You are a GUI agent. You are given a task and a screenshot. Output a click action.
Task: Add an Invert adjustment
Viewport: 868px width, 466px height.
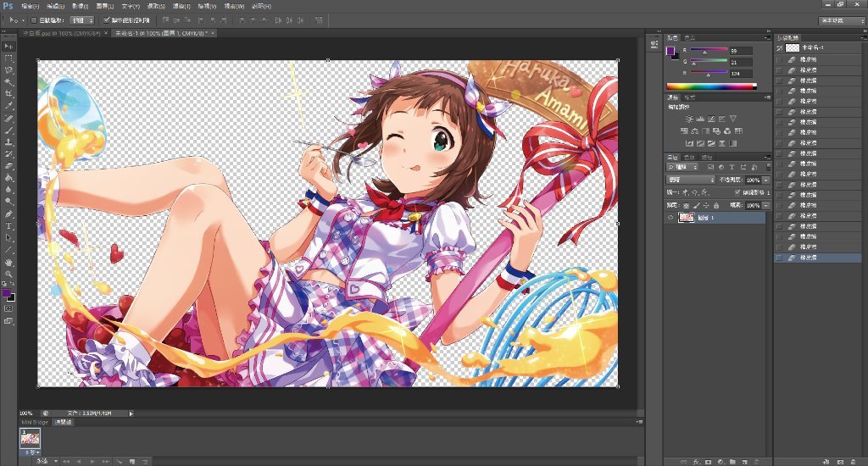pos(688,143)
